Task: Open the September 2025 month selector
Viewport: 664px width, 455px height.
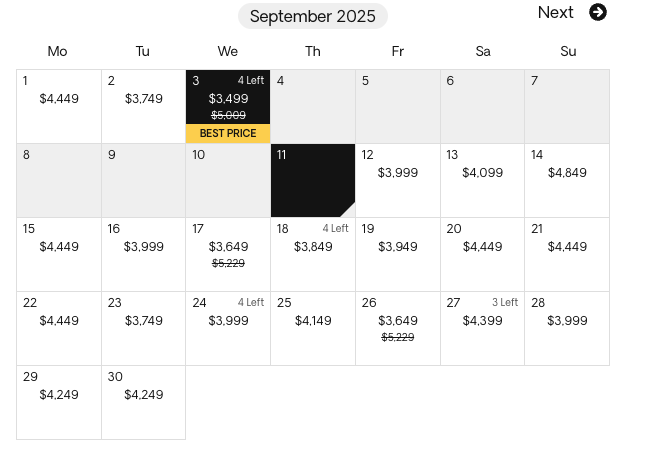Action: pos(313,16)
